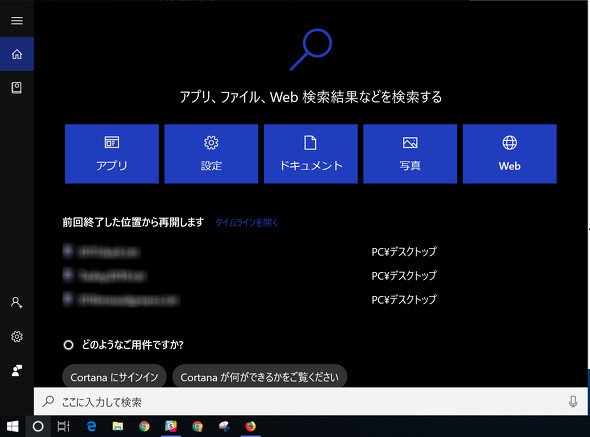The image size is (590, 437).
Task: Click the タイムラインを開く link
Action: tap(246, 222)
